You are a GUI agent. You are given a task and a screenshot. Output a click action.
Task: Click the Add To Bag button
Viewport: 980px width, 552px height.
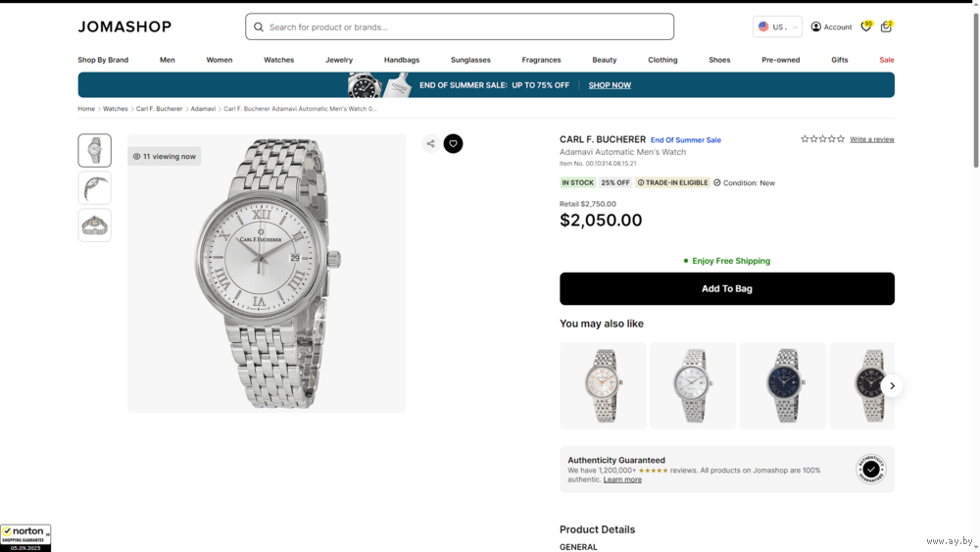tap(726, 289)
